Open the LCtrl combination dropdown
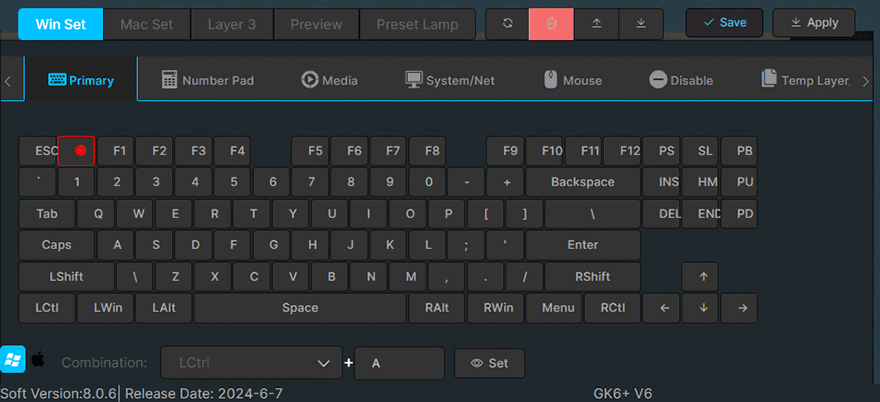880x402 pixels. pos(251,363)
